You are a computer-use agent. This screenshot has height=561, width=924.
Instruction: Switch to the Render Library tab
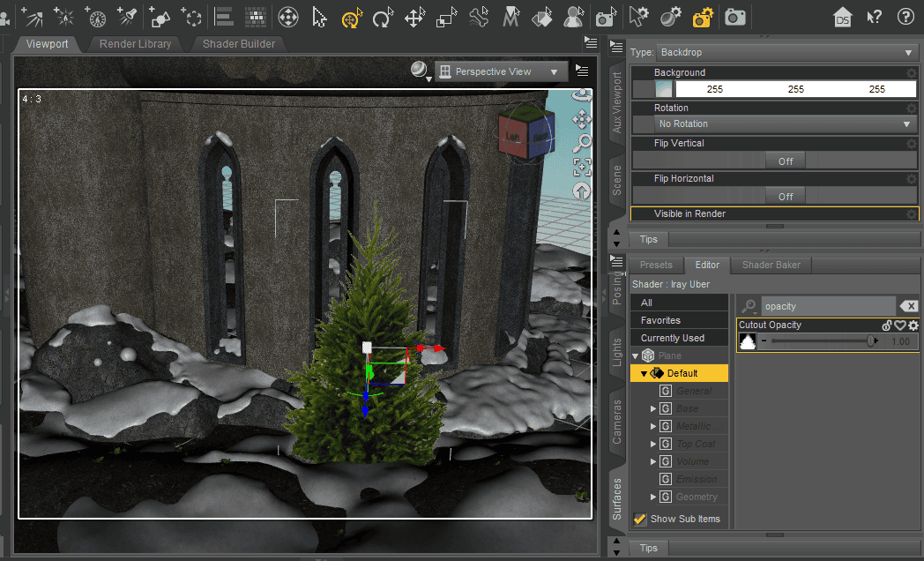click(x=134, y=44)
